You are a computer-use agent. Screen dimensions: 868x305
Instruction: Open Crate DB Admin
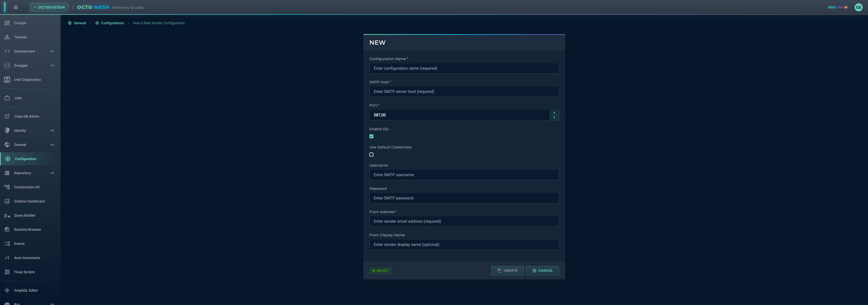(x=7, y=116)
